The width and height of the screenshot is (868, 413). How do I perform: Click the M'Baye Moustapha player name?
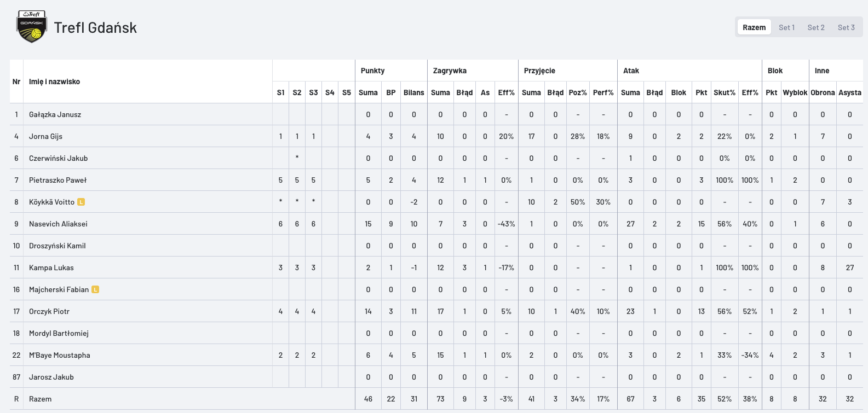pyautogui.click(x=60, y=355)
